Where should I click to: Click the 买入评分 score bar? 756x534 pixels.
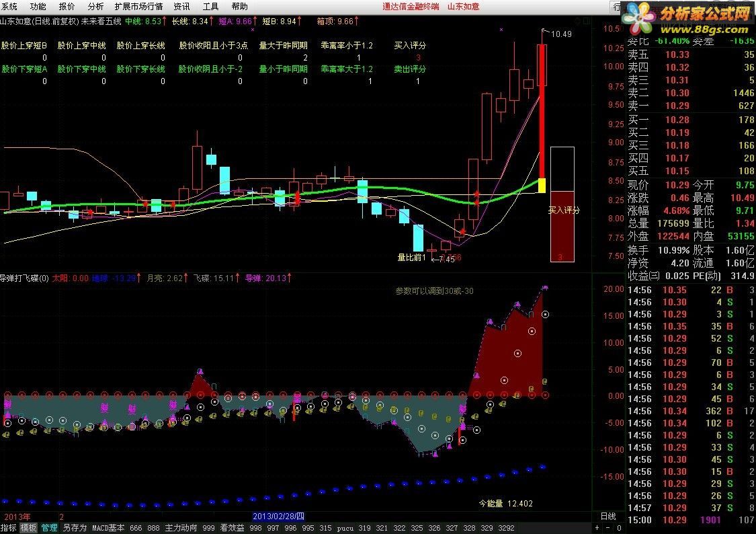562,204
